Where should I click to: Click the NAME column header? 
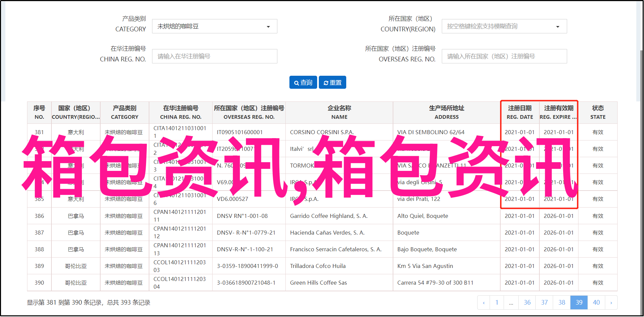pos(339,112)
